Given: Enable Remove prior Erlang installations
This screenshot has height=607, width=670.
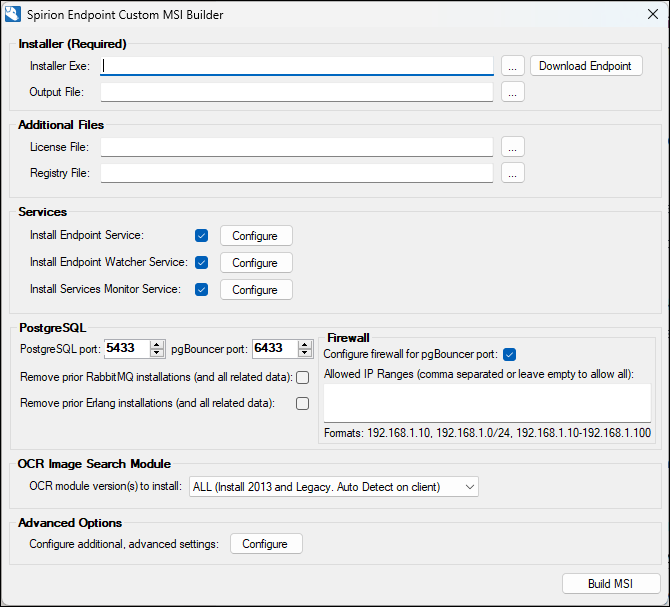Looking at the screenshot, I should coord(302,404).
